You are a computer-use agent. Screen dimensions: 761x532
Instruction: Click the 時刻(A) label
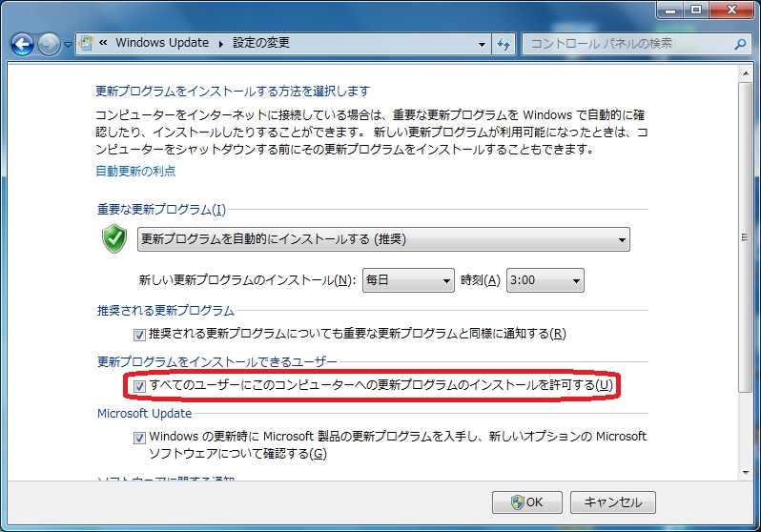[480, 280]
